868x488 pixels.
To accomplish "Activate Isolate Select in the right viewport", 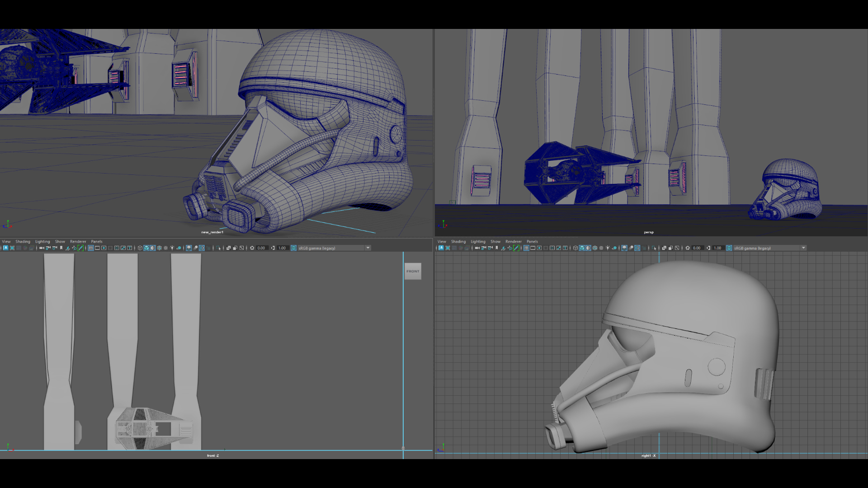I will click(654, 248).
